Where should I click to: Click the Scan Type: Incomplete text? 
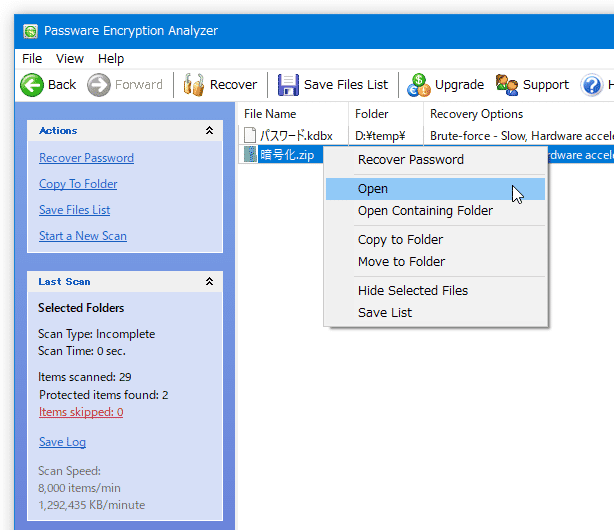[96, 334]
